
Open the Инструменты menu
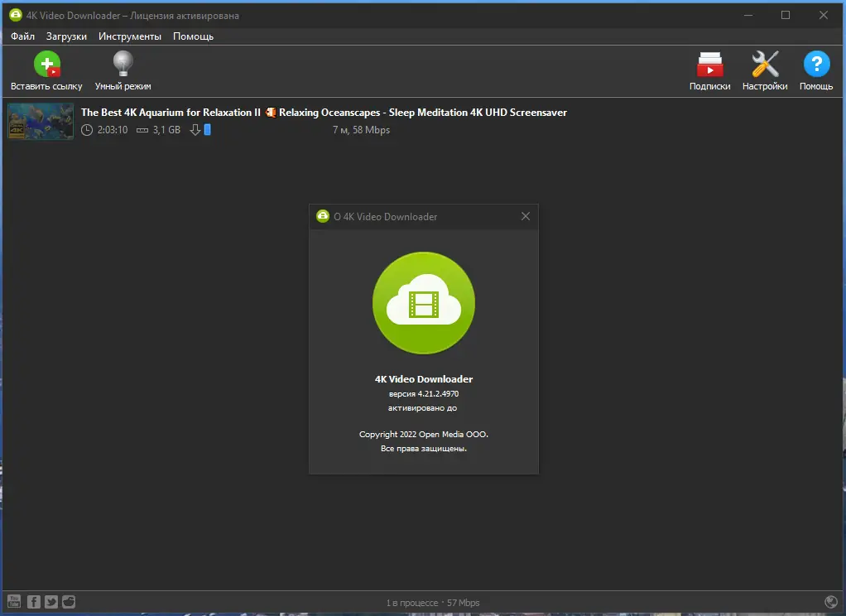pos(129,36)
